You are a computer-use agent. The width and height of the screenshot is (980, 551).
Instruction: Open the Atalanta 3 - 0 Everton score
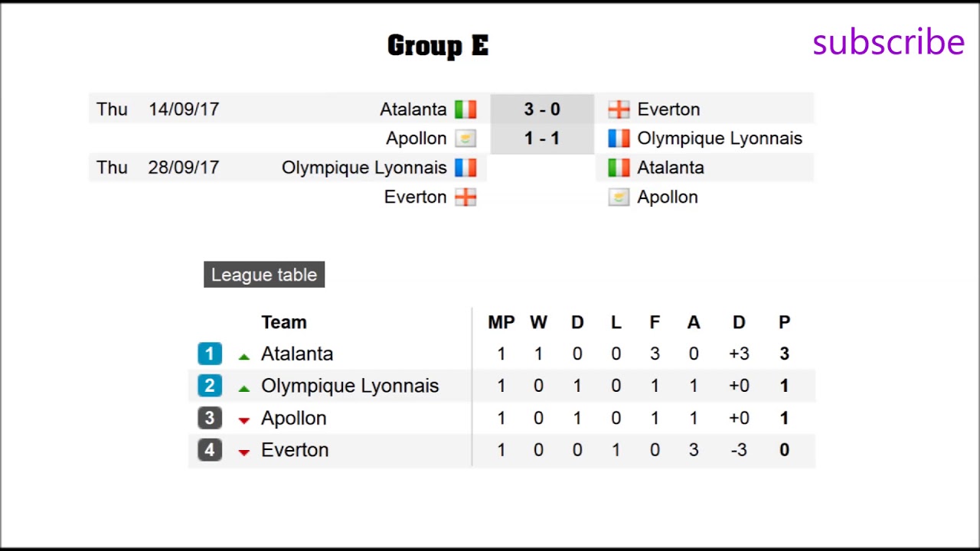point(542,109)
